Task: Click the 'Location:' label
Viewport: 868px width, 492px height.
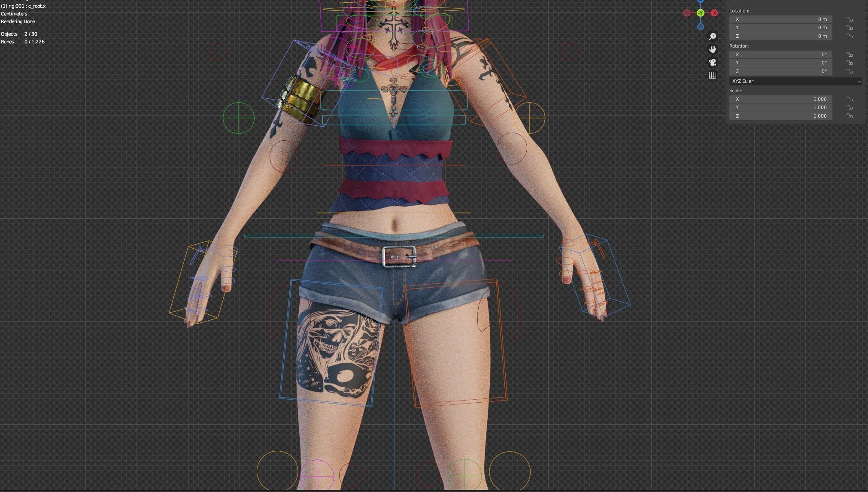Action: (x=739, y=11)
